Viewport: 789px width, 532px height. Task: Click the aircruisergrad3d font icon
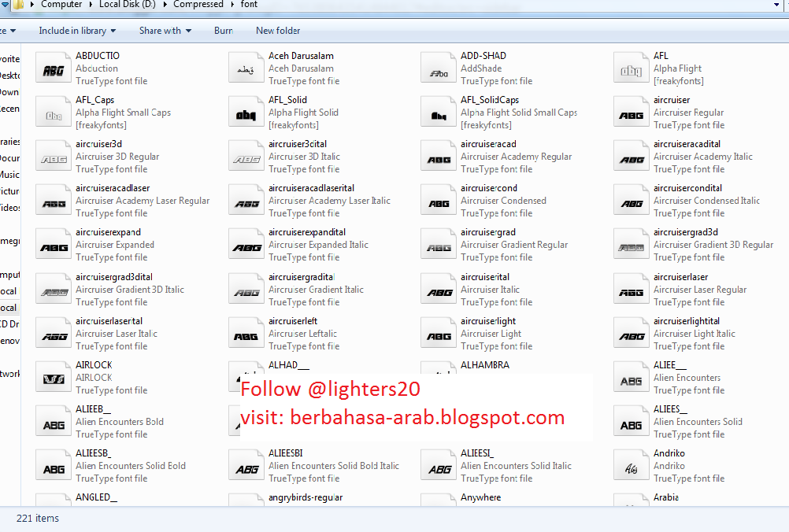pos(632,246)
